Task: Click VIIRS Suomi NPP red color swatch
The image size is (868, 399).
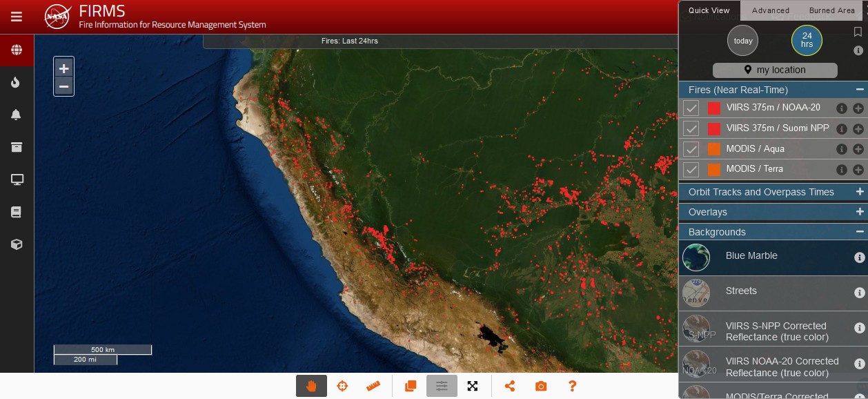Action: 713,128
